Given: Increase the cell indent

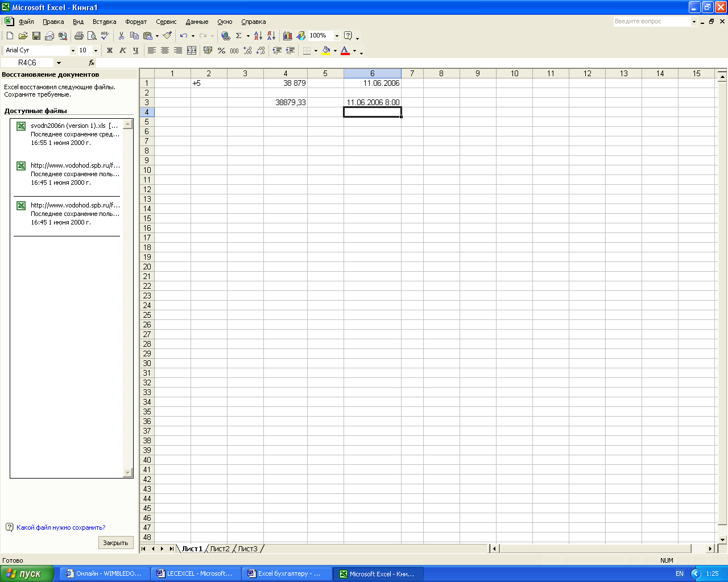Looking at the screenshot, I should (290, 51).
